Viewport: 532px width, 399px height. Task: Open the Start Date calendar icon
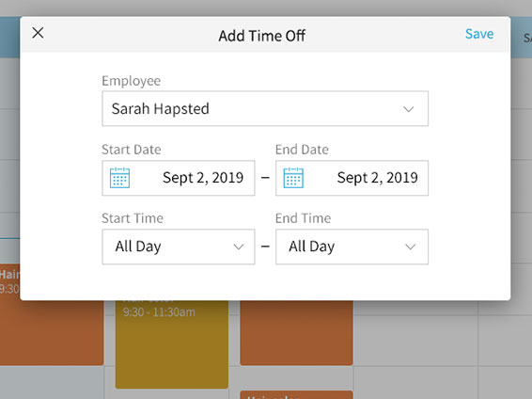click(x=119, y=178)
